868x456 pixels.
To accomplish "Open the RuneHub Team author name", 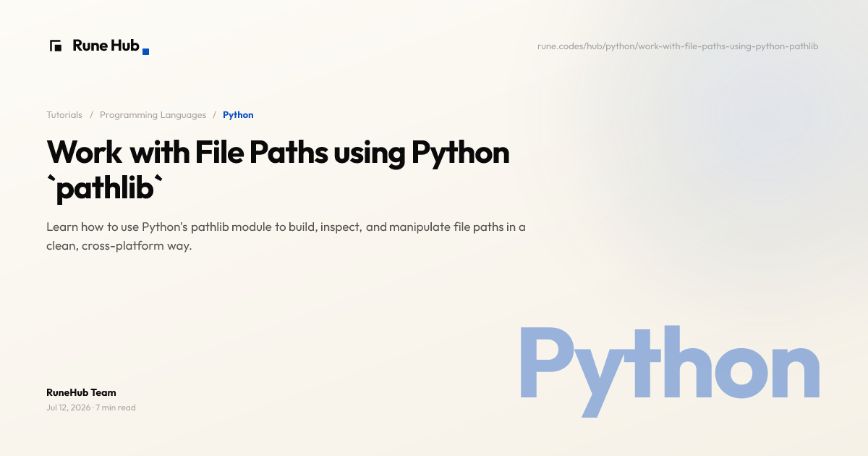I will (x=81, y=392).
